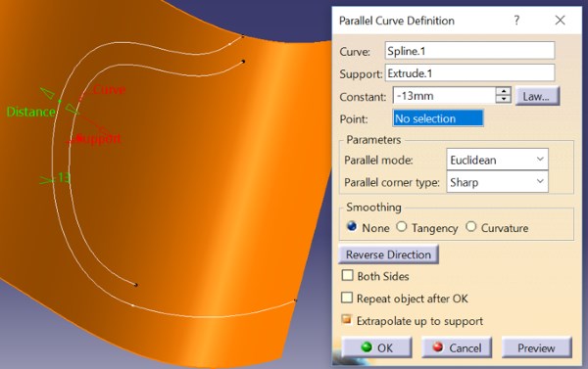588x369 pixels.
Task: Increase the Constant value with up arrow
Action: [504, 91]
